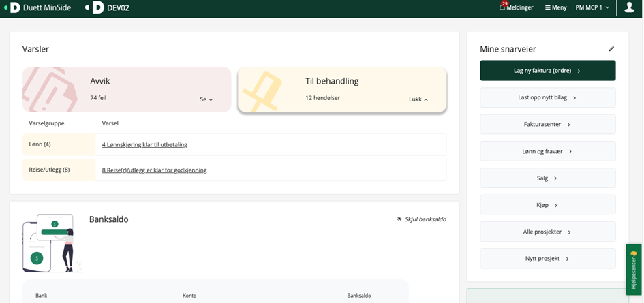The height and width of the screenshot is (303, 644).
Task: Expand the PM MCP 1 dropdown
Action: [x=592, y=7]
